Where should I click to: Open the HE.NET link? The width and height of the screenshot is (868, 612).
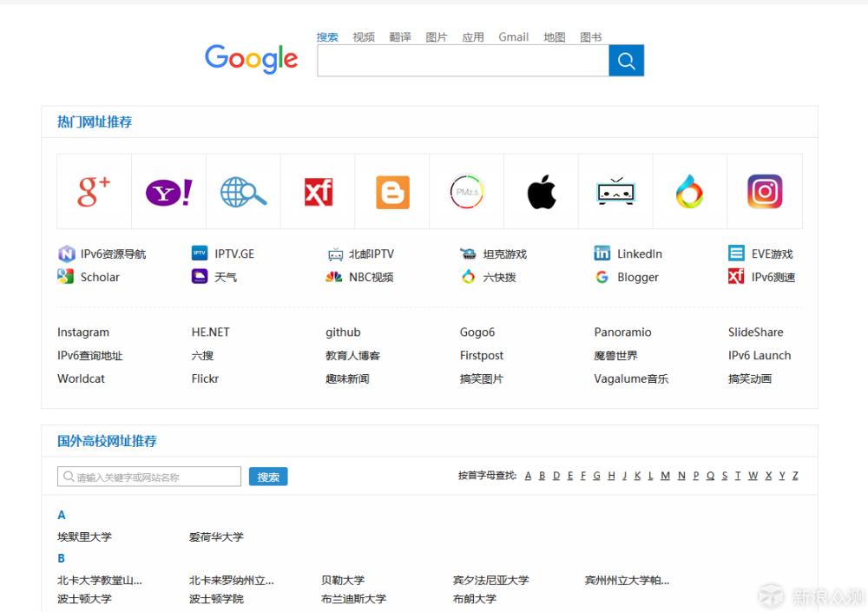click(210, 332)
